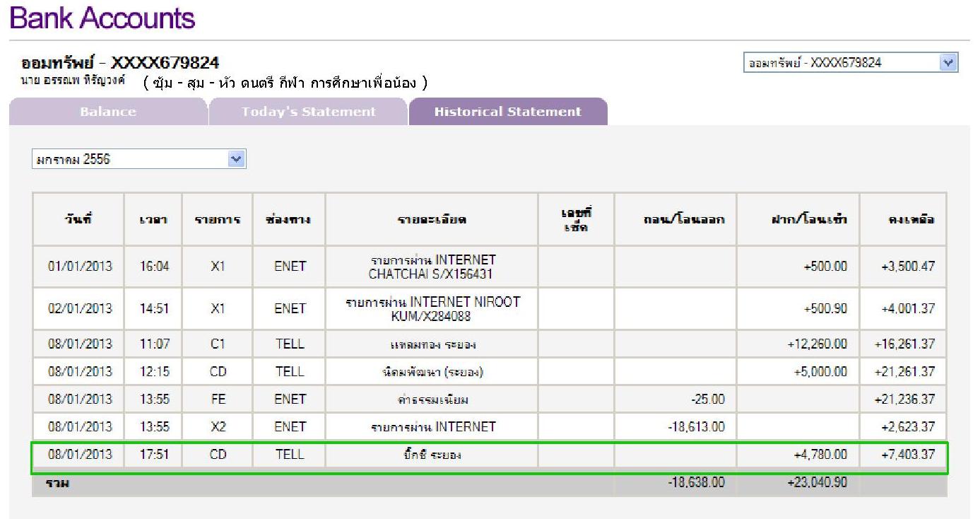Click the time 12:15
The width and height of the screenshot is (980, 519).
tap(154, 372)
